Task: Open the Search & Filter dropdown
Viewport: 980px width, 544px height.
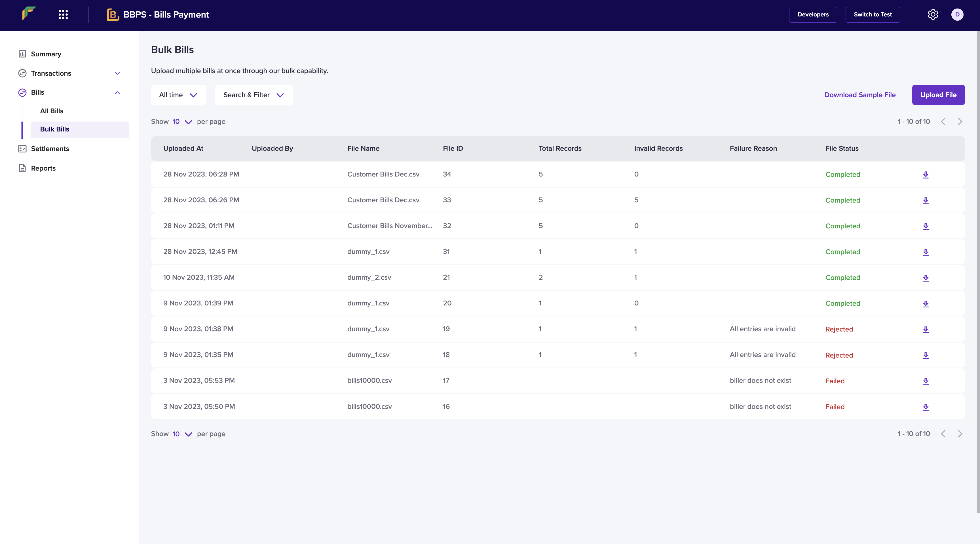Action: click(x=254, y=95)
